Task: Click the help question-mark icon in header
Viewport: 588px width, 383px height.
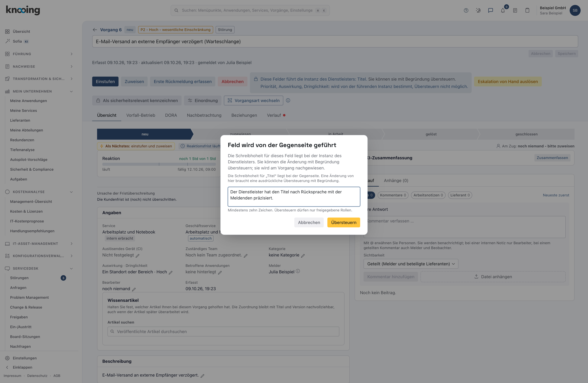Action: point(466,10)
